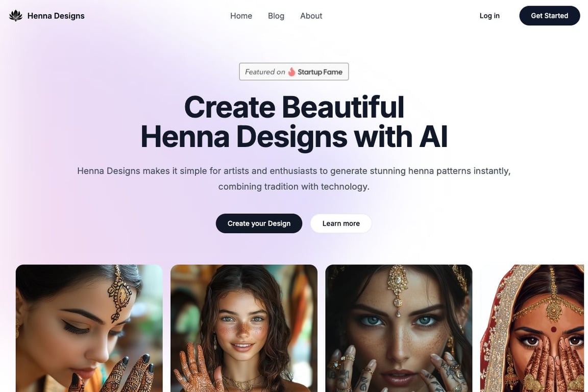Click the description paragraph under the heading
The image size is (588, 392).
294,179
